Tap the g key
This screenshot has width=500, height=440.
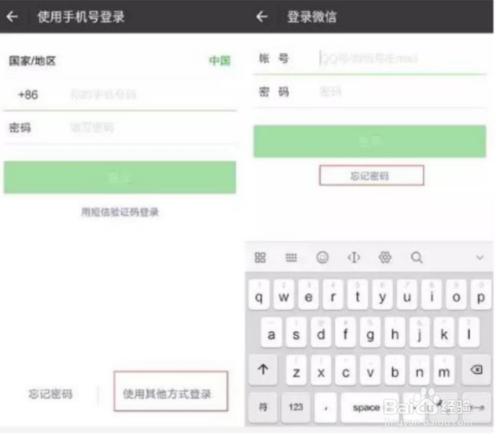(370, 333)
